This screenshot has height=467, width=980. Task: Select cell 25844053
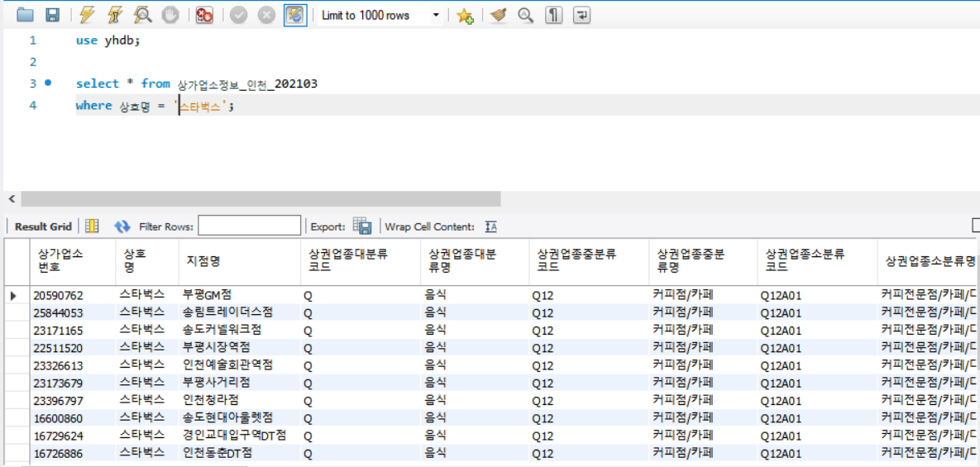(x=72, y=312)
